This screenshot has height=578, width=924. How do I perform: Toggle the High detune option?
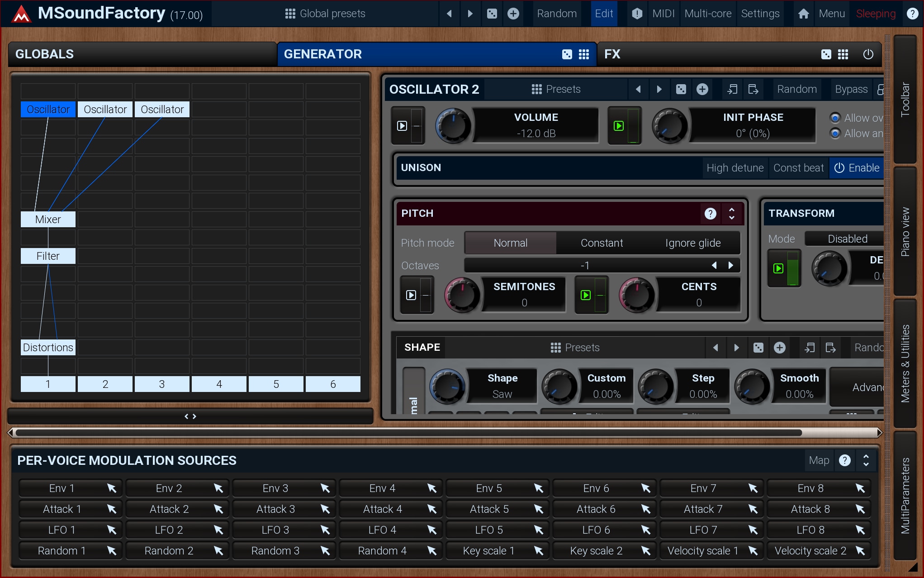[735, 168]
